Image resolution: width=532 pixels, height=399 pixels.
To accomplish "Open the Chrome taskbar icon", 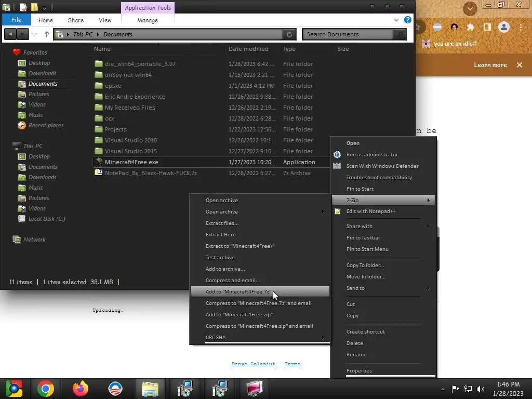I will [46, 389].
